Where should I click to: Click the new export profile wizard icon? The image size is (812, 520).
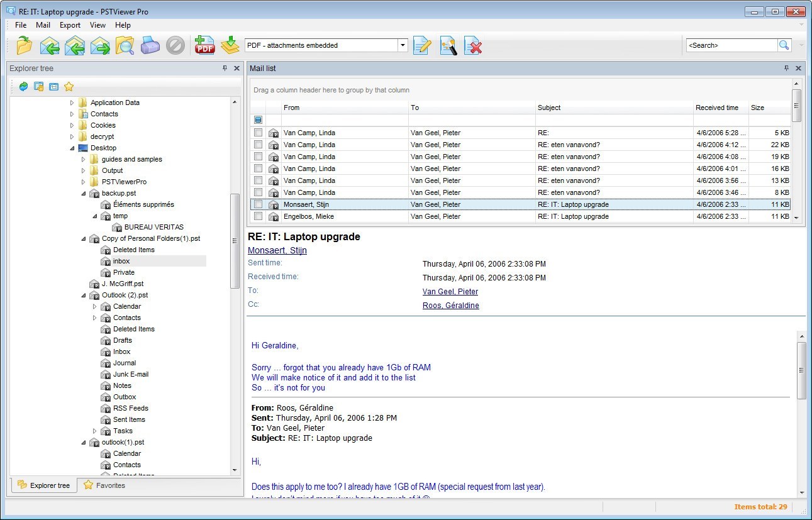coord(448,45)
